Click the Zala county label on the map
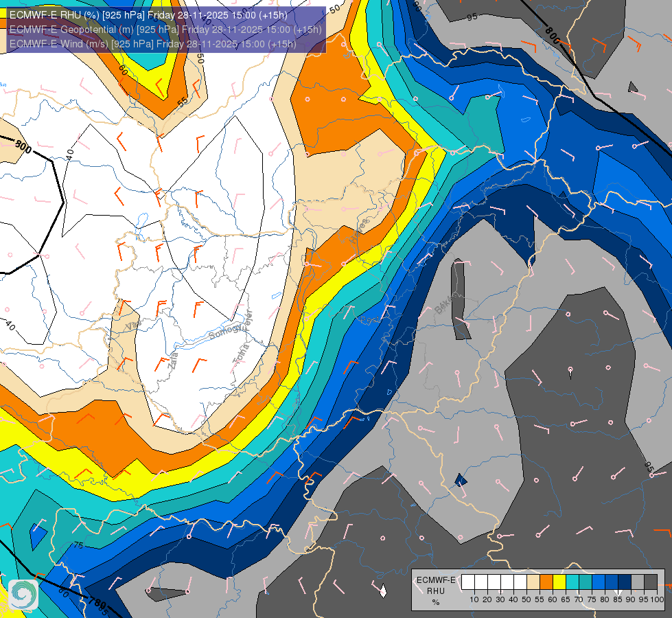Image resolution: width=672 pixels, height=618 pixels. [173, 360]
